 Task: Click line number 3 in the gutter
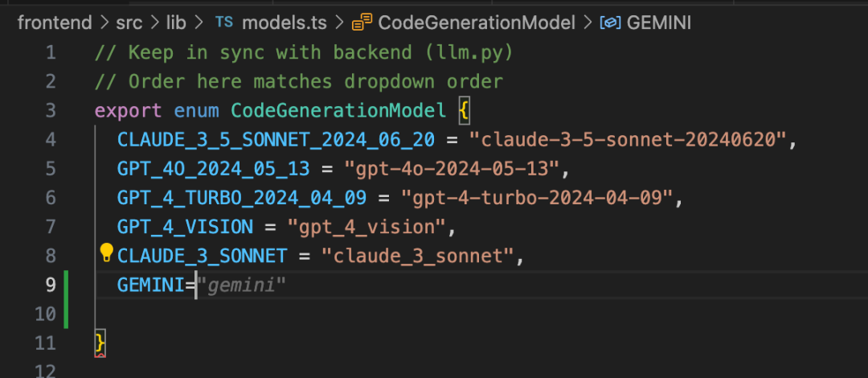(51, 110)
